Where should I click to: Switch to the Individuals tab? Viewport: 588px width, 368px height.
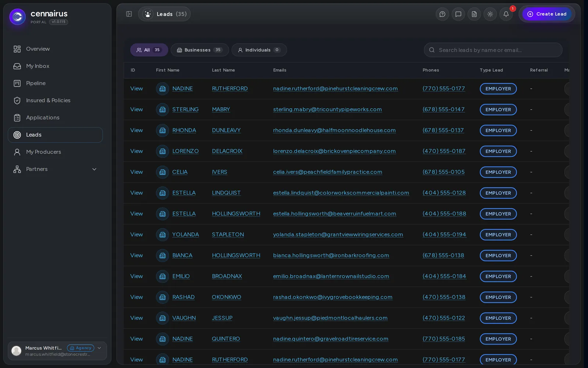(x=259, y=50)
